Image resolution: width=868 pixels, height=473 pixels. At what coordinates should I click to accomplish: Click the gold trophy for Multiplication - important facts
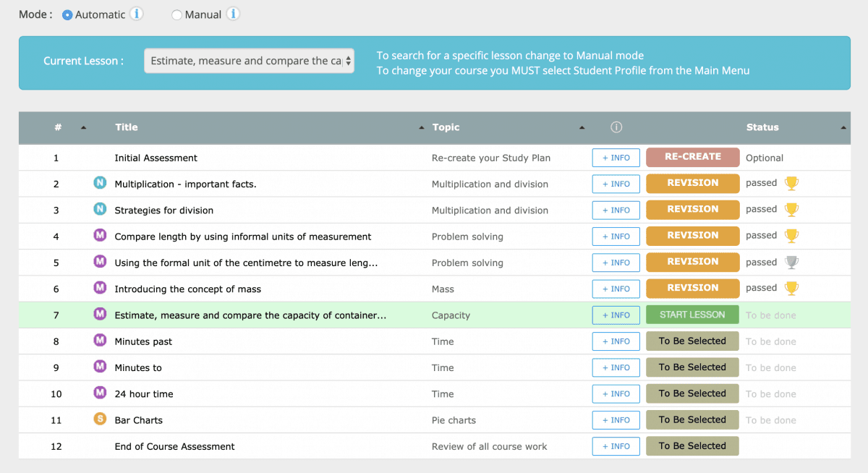point(791,184)
